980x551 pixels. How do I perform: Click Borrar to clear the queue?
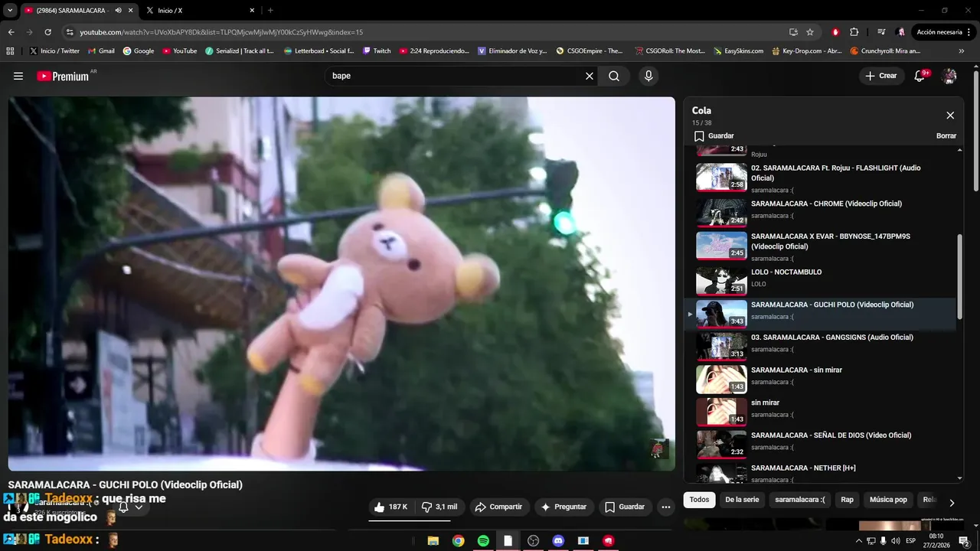[x=946, y=135]
